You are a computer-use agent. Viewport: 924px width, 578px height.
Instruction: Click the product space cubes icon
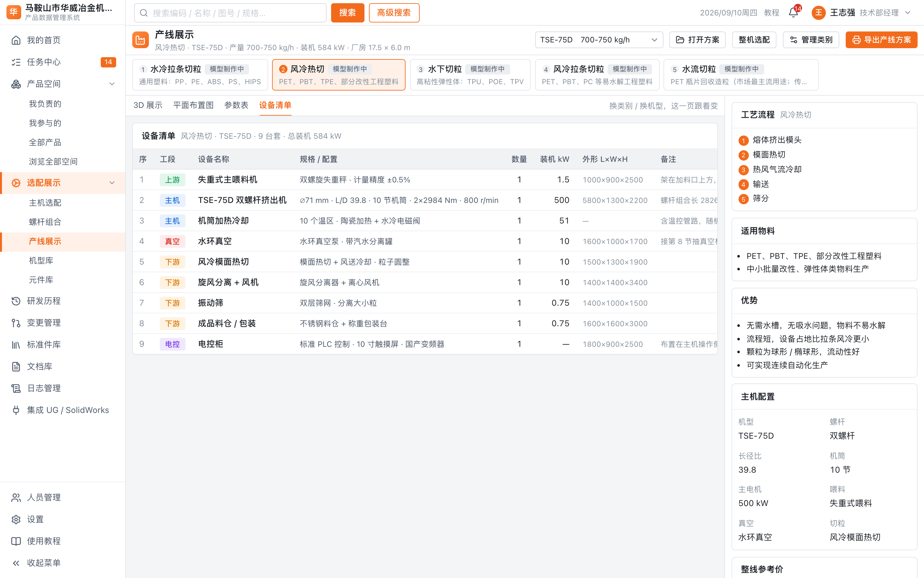[16, 84]
